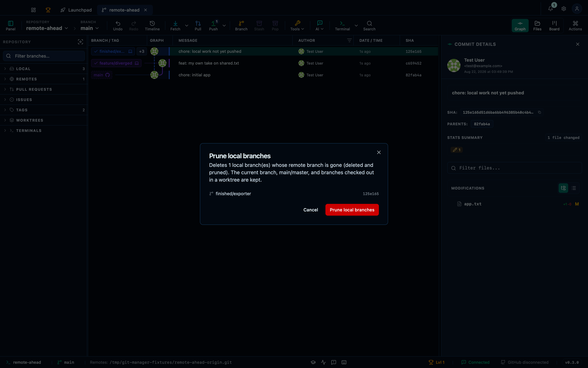Cancel the prune dialog

(x=311, y=210)
